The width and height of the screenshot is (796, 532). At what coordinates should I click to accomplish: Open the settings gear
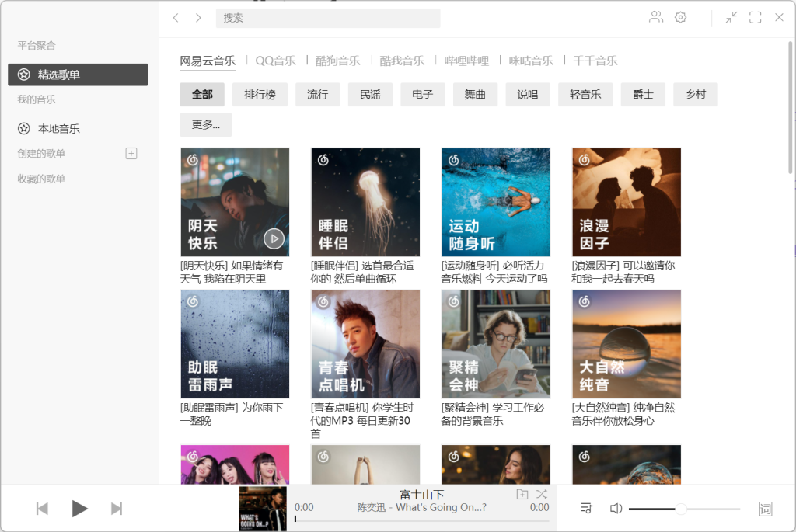[680, 17]
